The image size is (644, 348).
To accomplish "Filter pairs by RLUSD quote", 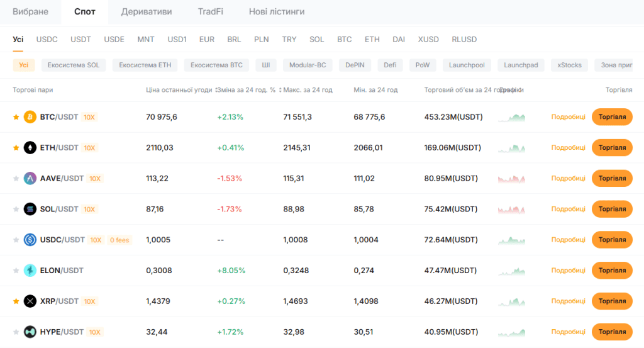I will point(464,40).
